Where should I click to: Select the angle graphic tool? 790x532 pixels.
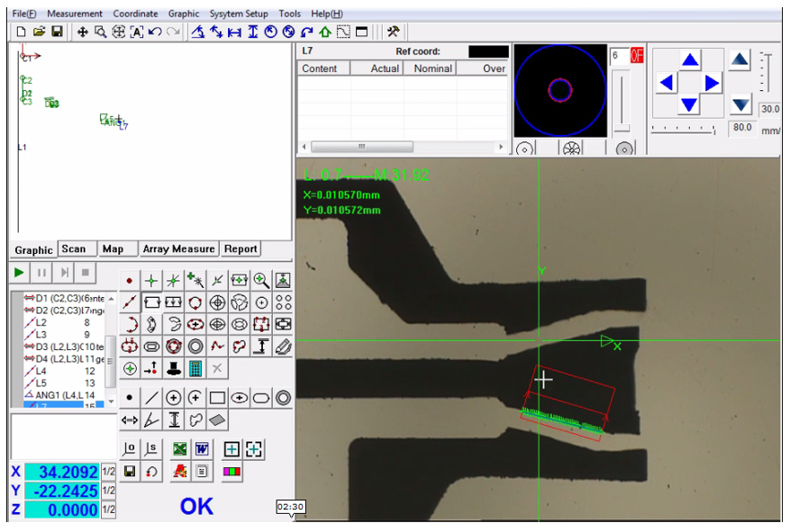[x=152, y=419]
